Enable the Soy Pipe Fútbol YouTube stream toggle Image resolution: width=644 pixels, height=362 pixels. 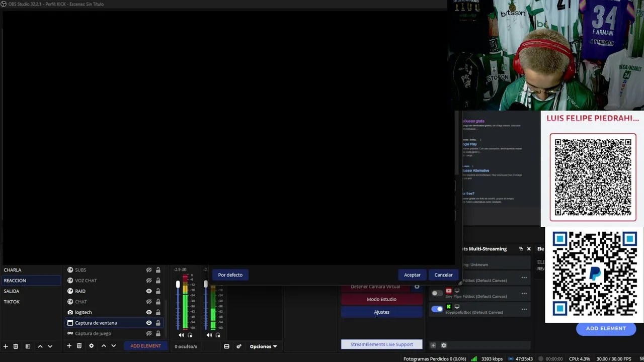click(437, 293)
